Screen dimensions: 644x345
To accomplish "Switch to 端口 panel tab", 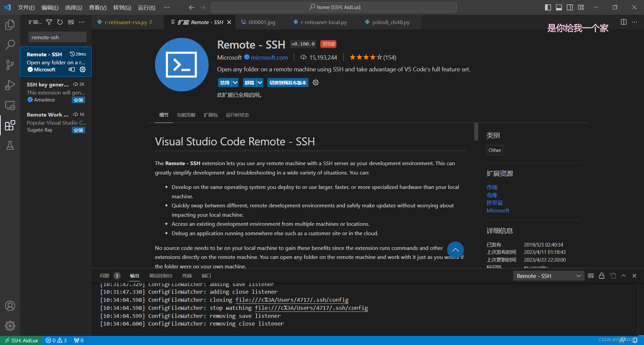I will point(206,276).
